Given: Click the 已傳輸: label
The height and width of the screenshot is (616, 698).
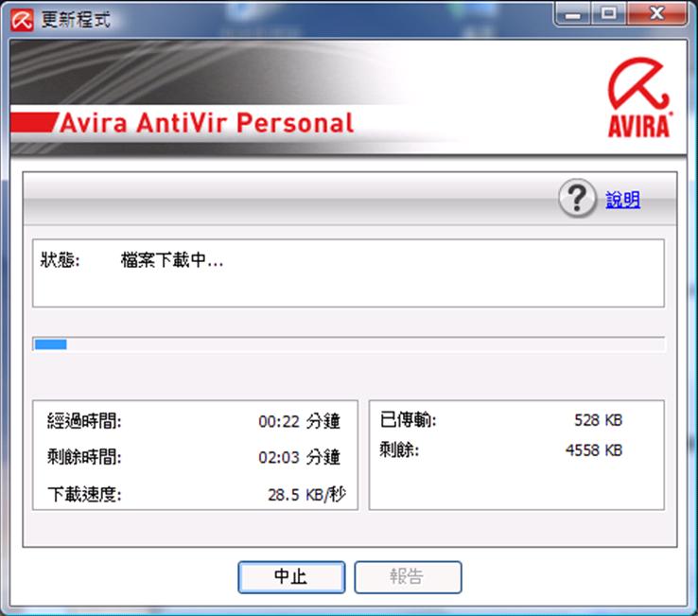Looking at the screenshot, I should 408,420.
